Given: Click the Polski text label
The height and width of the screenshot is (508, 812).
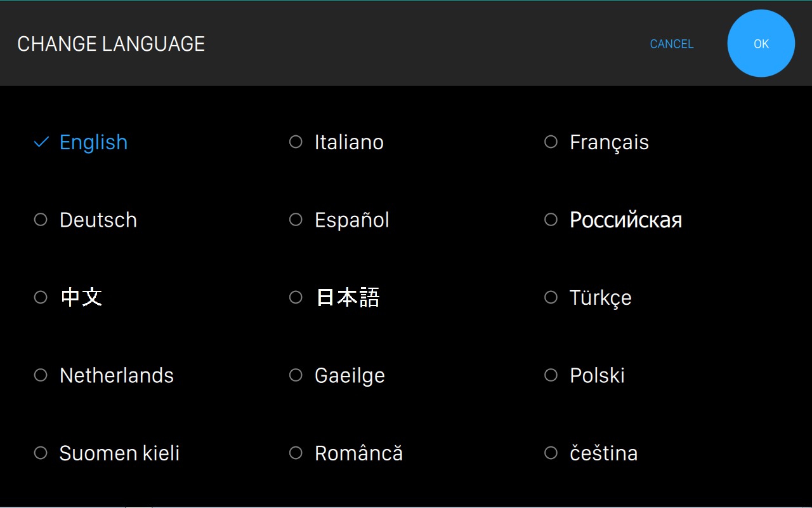Looking at the screenshot, I should tap(597, 375).
